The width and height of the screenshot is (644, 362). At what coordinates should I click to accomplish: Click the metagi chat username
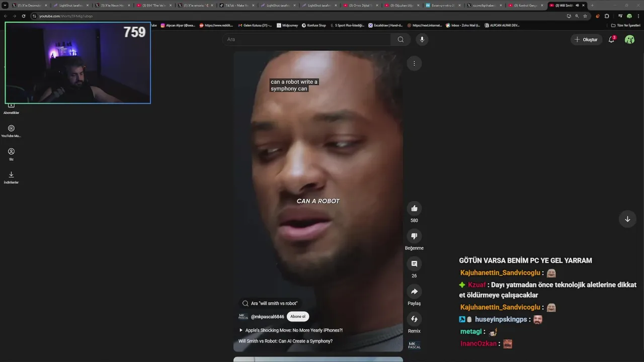471,332
